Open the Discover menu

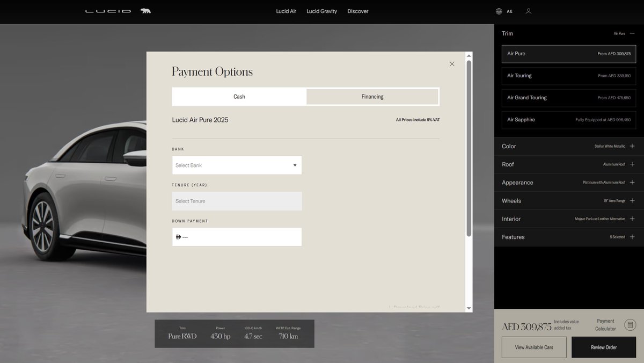(358, 11)
